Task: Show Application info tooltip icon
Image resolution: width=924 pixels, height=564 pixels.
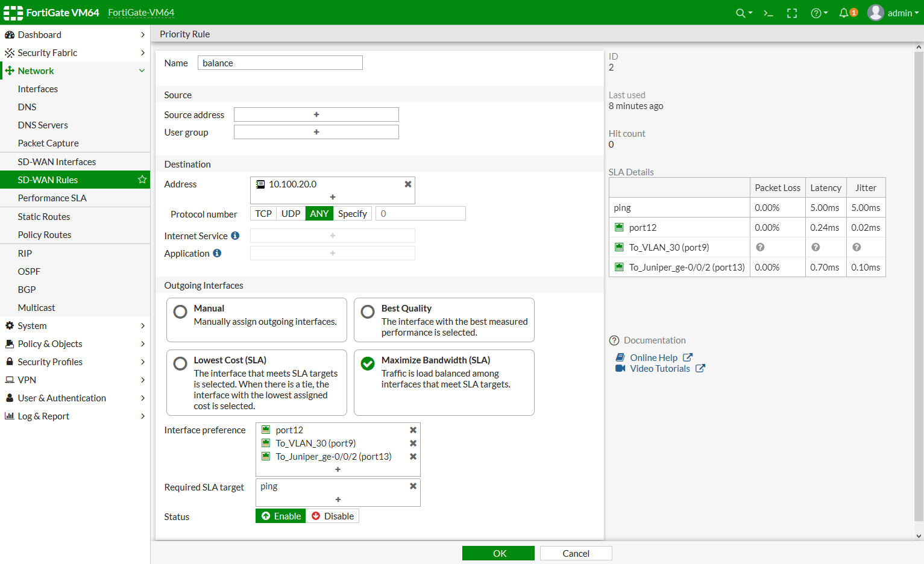Action: tap(217, 253)
